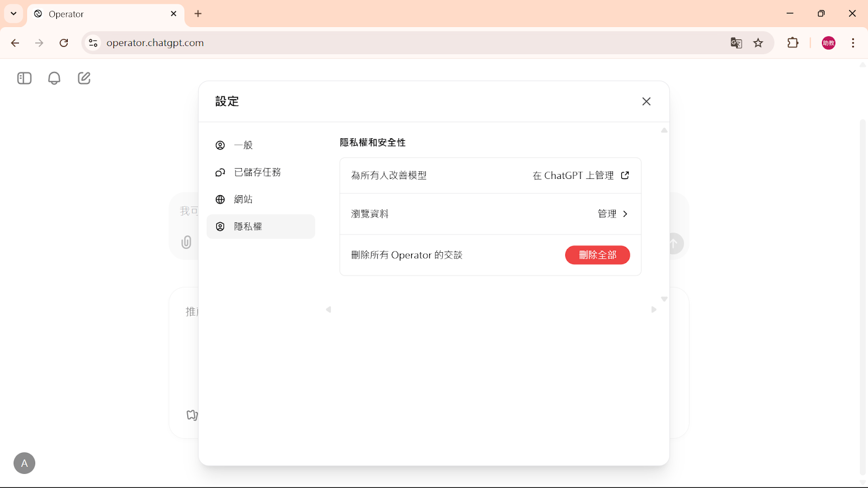Click the dialog scroll down arrow

(664, 299)
